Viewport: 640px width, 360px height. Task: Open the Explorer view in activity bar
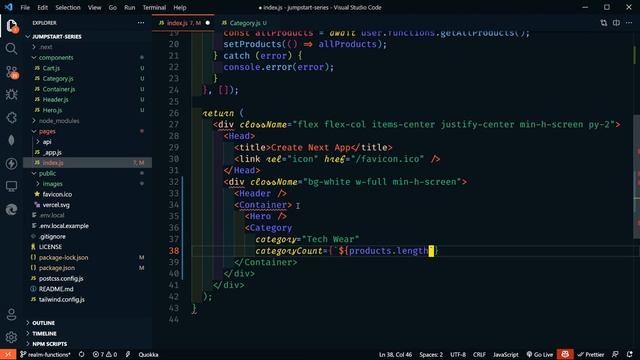11,26
